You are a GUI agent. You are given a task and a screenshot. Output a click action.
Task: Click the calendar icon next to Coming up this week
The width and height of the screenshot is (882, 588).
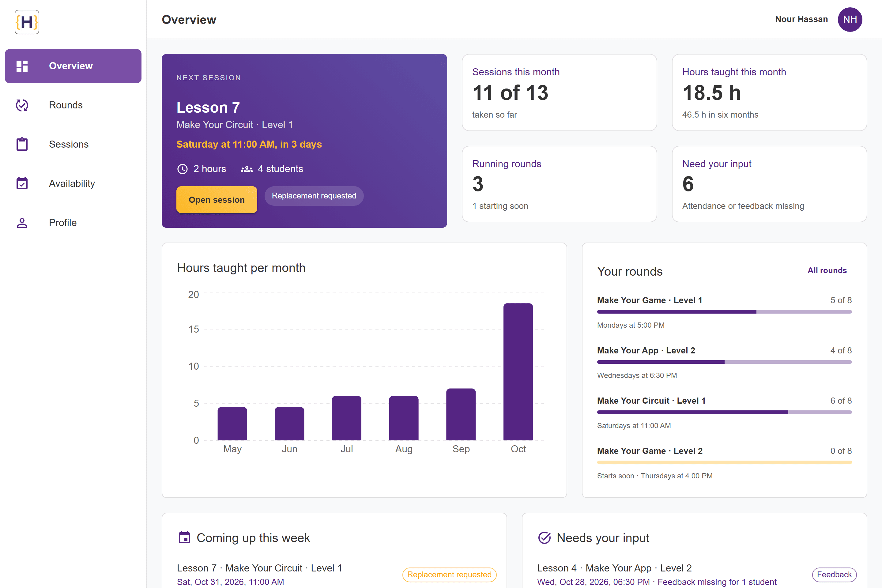(184, 538)
